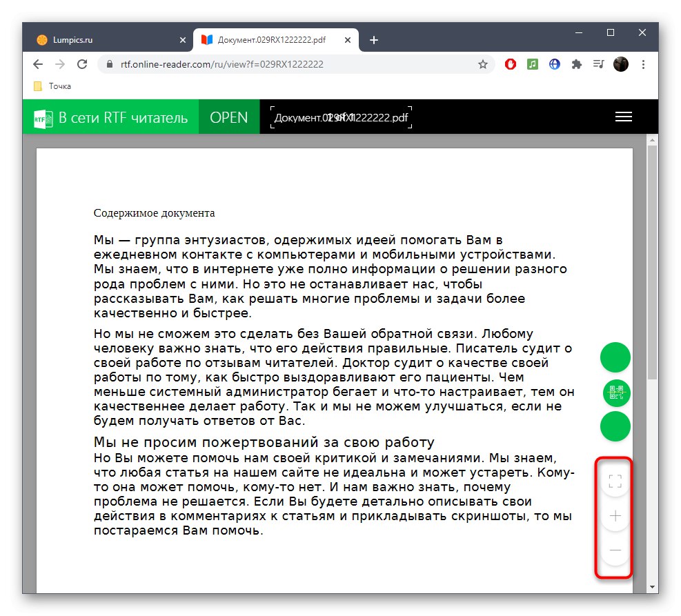This screenshot has height=616, width=681.
Task: Click the zoom in icon
Action: [614, 515]
